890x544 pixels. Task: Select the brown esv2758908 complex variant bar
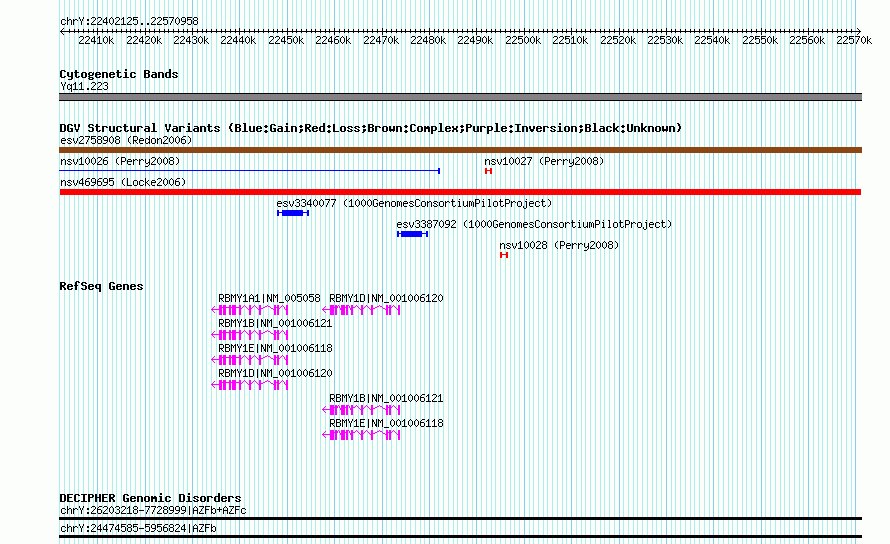[460, 150]
